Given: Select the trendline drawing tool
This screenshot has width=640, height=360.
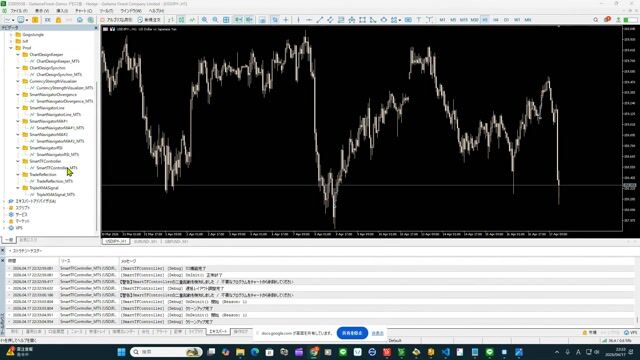Looking at the screenshot, I should [x=320, y=20].
